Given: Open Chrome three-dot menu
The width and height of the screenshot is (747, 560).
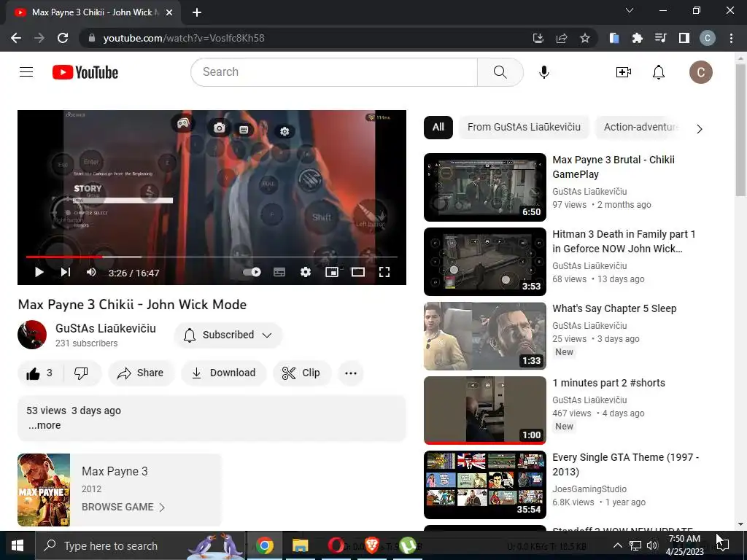Looking at the screenshot, I should coord(731,38).
